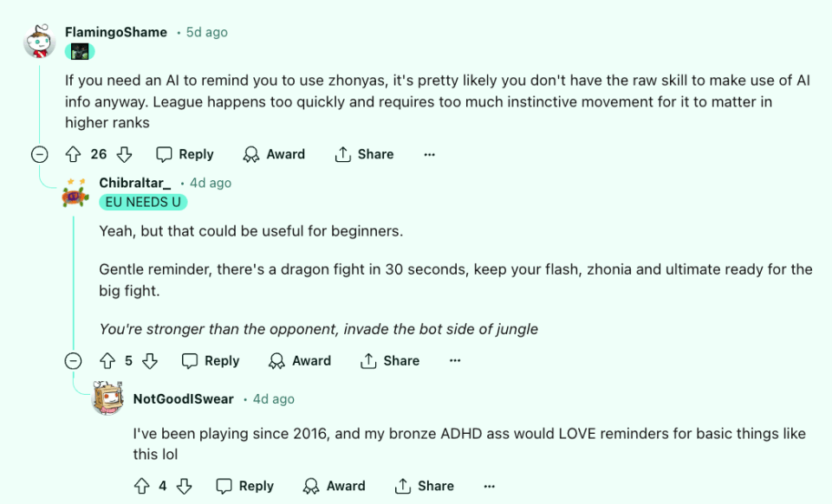The width and height of the screenshot is (832, 504).
Task: Open more options on Chibraltar_'s comment
Action: pos(455,361)
